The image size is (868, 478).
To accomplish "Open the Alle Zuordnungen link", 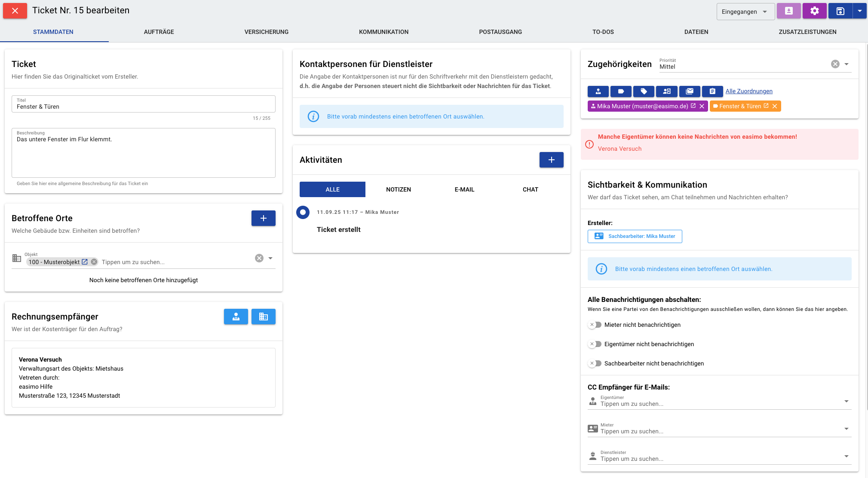I will (749, 91).
